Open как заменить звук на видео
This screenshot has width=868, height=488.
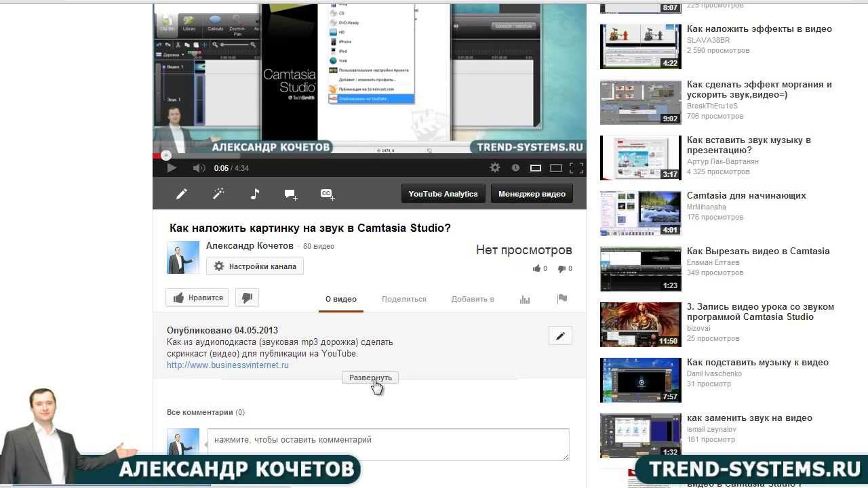point(749,418)
